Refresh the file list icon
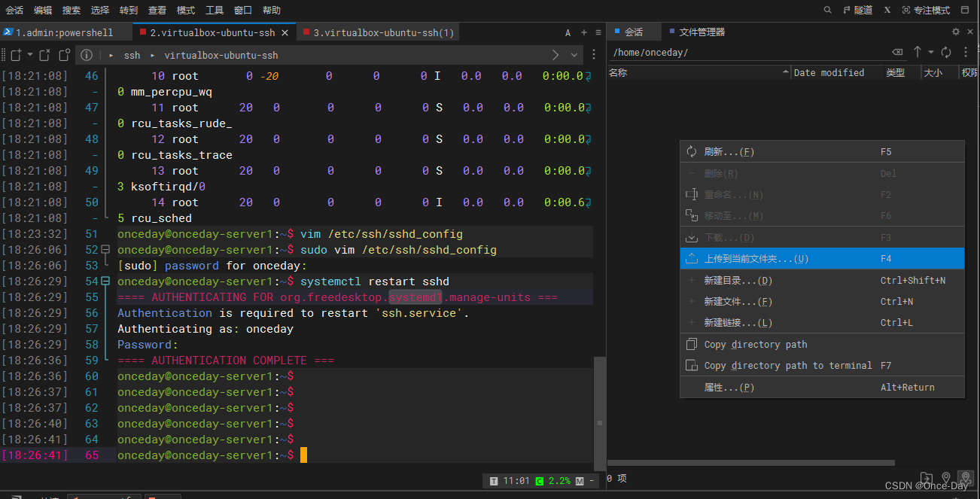Viewport: 980px width, 499px height. pos(946,53)
